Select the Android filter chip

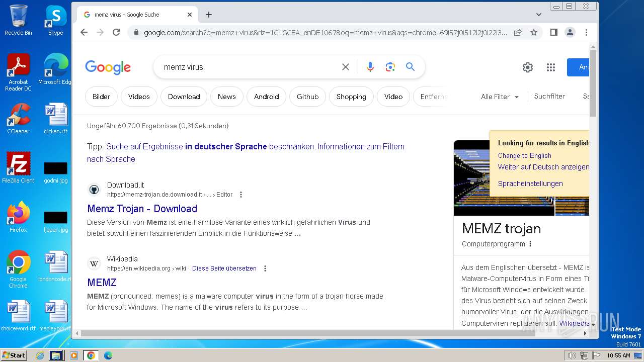tap(266, 97)
